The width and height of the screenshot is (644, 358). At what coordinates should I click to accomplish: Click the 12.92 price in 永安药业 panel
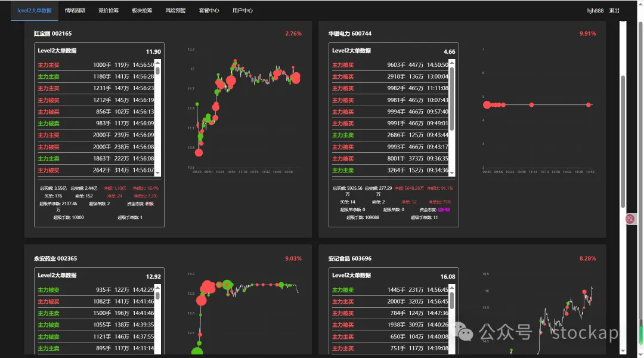(153, 277)
